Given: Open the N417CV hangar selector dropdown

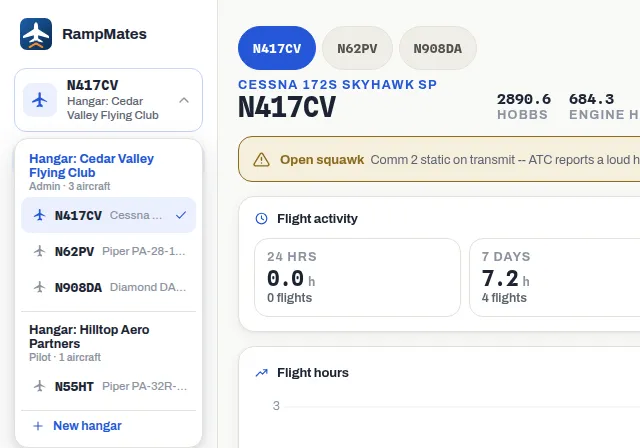Looking at the screenshot, I should tap(109, 100).
